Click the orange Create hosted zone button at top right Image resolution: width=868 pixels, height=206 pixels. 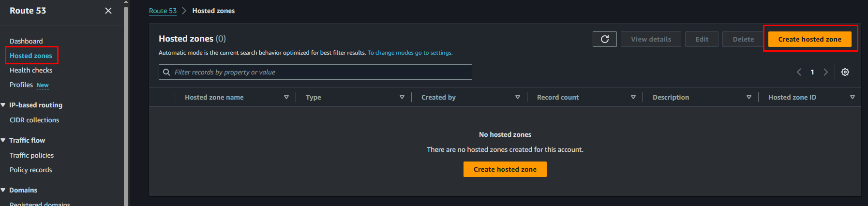[809, 39]
